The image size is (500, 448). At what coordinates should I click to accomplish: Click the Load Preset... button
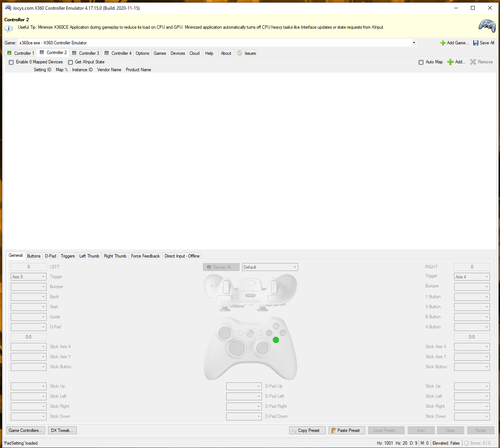coord(386,430)
